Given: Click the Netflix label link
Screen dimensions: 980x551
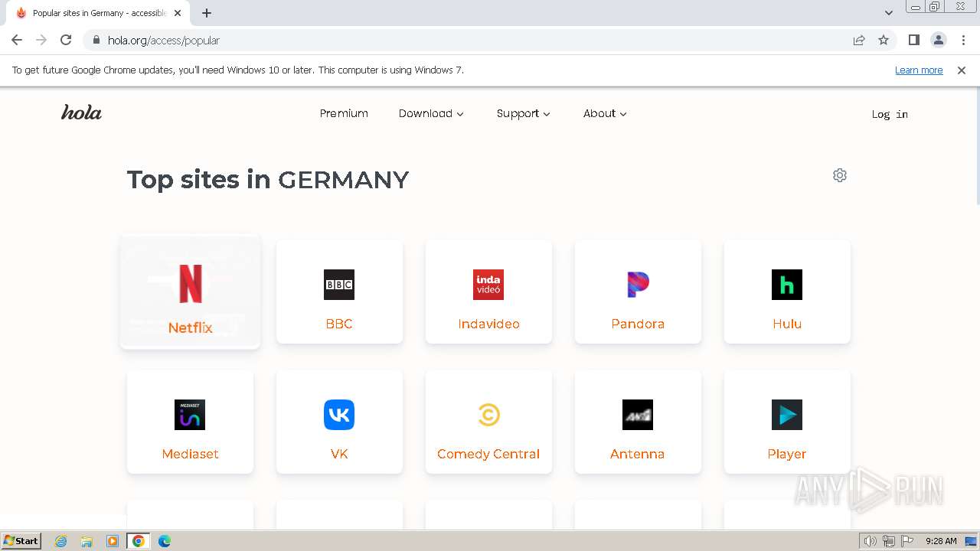Looking at the screenshot, I should tap(190, 328).
